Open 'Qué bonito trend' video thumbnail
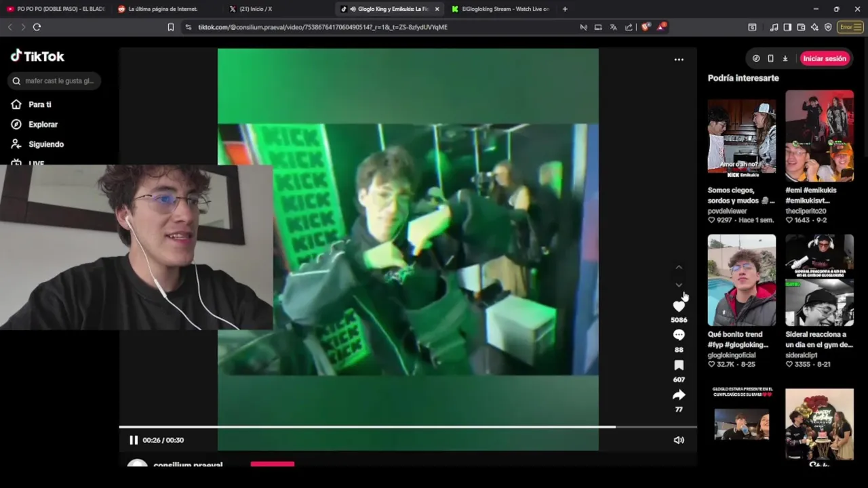868x488 pixels. (x=742, y=280)
